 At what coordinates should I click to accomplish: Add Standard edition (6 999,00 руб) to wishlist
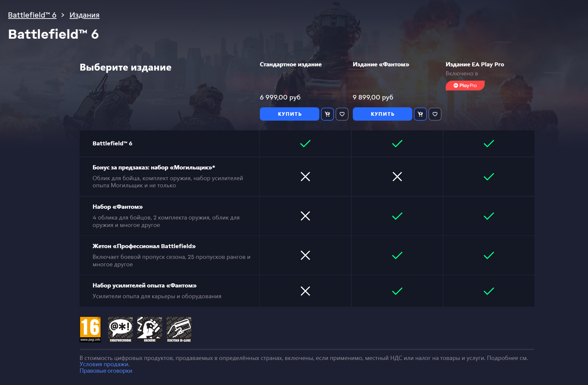(x=342, y=114)
